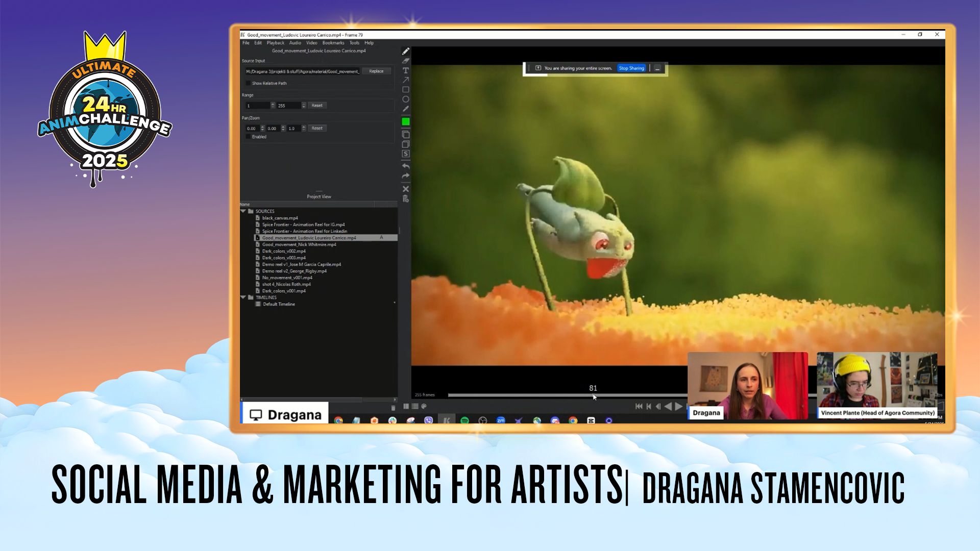Toggle the Pan/Zoom Enabled checkbox
The width and height of the screenshot is (980, 551).
pos(249,137)
